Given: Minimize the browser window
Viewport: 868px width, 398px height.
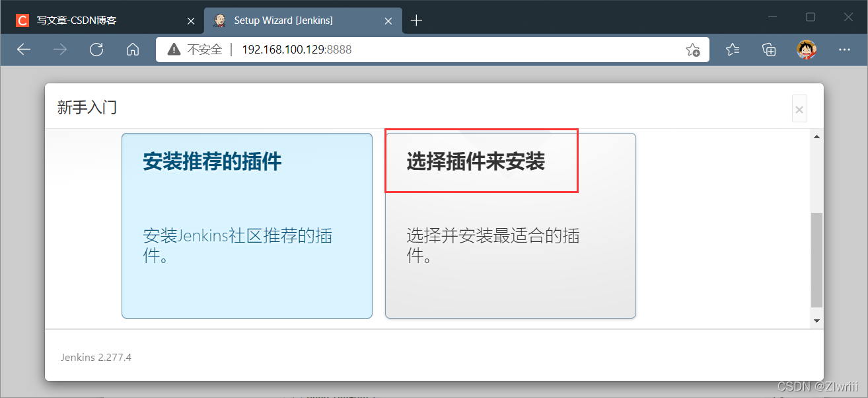Looking at the screenshot, I should 773,18.
